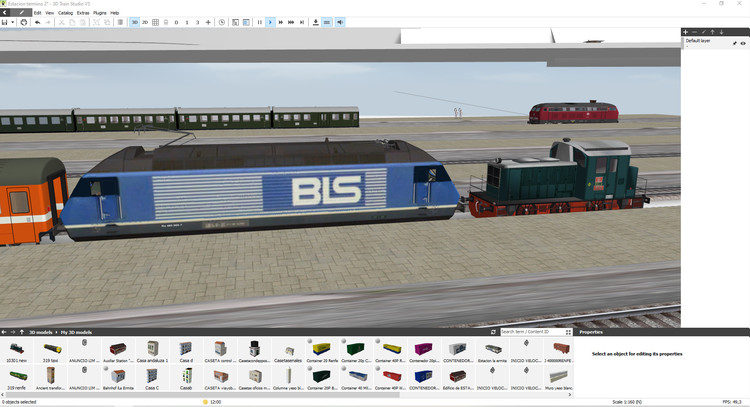Remove layer with the minus icon

click(x=695, y=32)
